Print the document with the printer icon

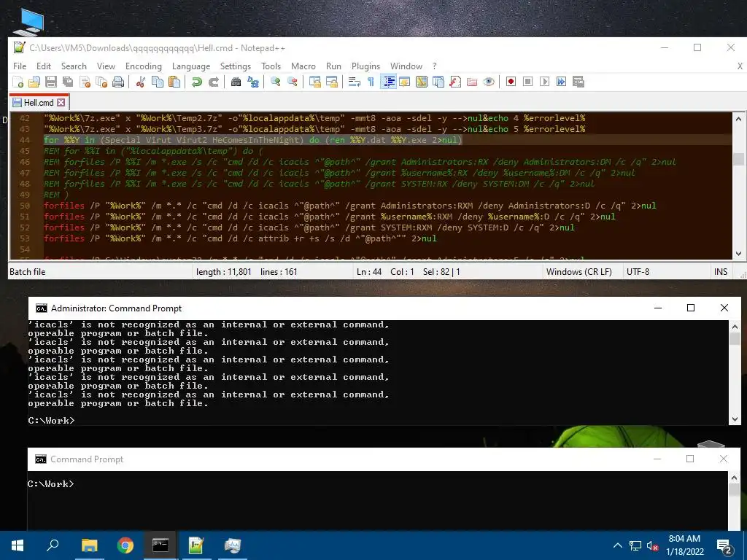coord(118,82)
